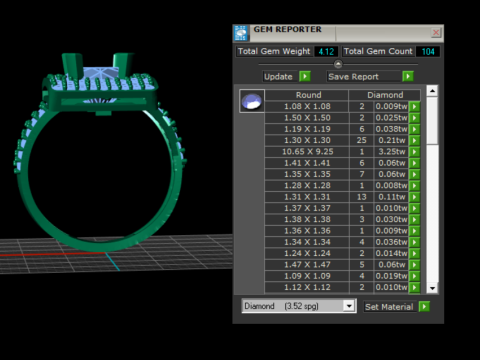
Task: Click the Gem Reporter title icon
Action: pos(240,33)
